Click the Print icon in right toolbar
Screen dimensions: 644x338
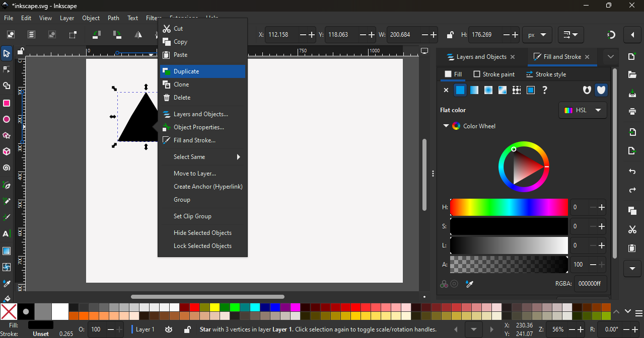pos(632,112)
